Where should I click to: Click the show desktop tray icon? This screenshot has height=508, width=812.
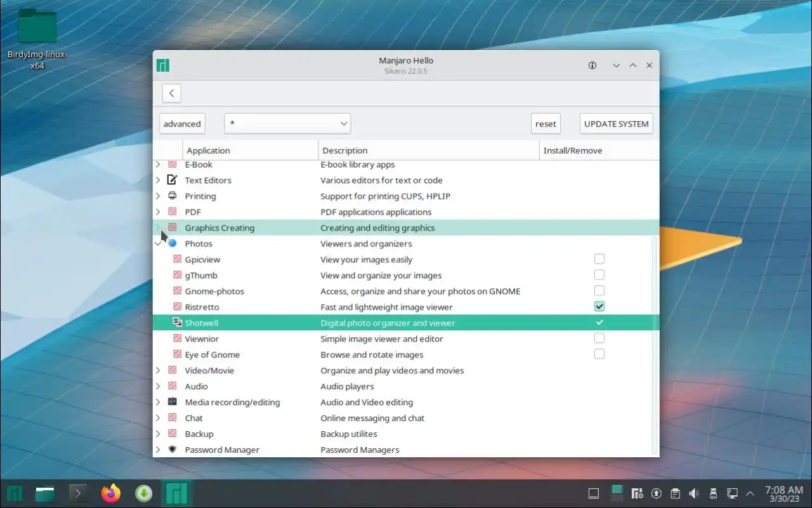[x=594, y=493]
